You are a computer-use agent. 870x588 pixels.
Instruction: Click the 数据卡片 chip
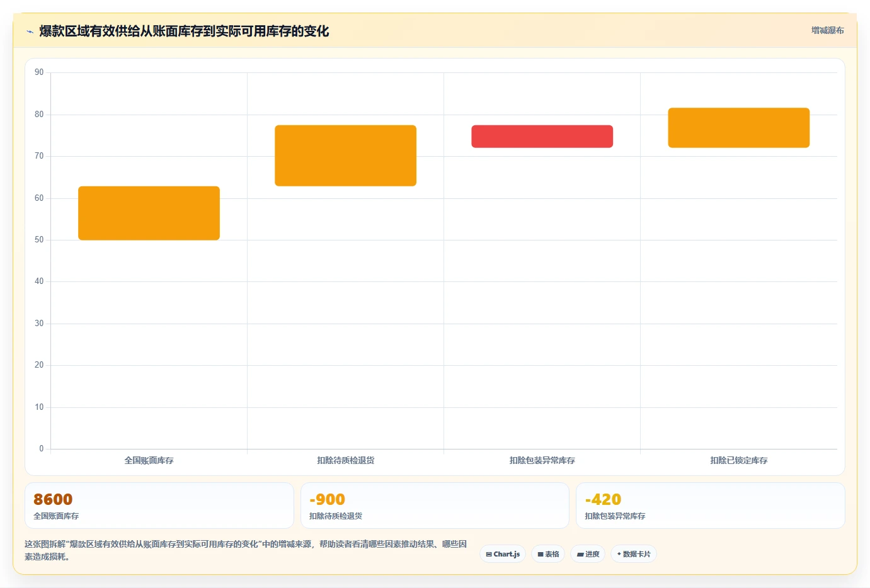tap(634, 554)
